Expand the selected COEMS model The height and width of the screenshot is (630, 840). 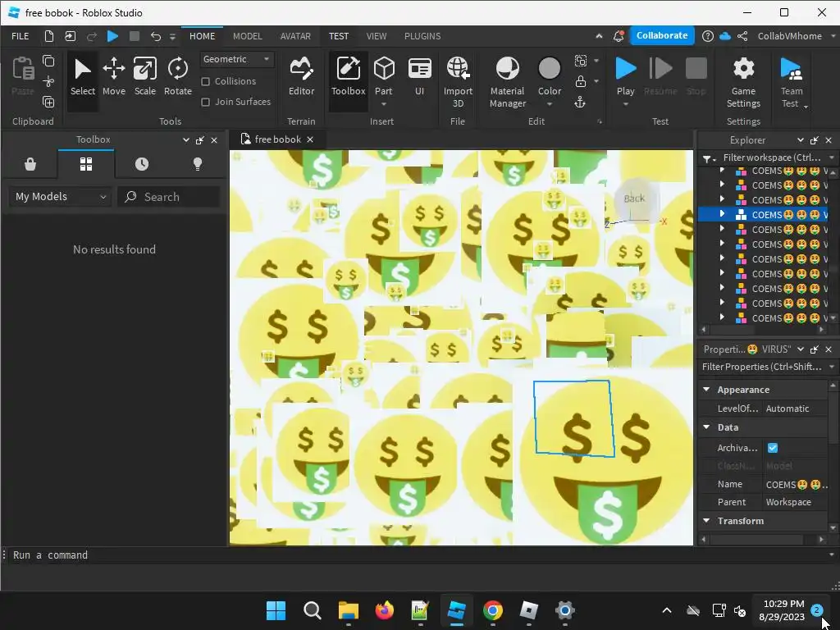point(722,214)
